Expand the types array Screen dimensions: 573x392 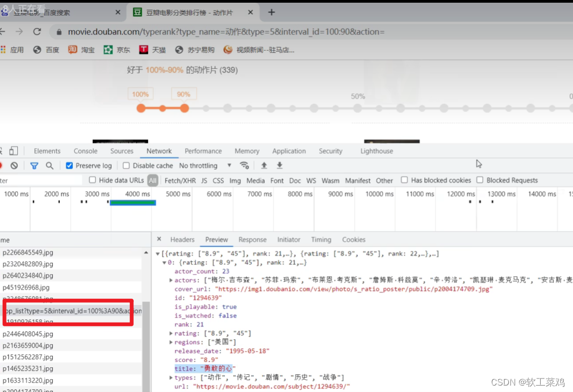(x=171, y=377)
